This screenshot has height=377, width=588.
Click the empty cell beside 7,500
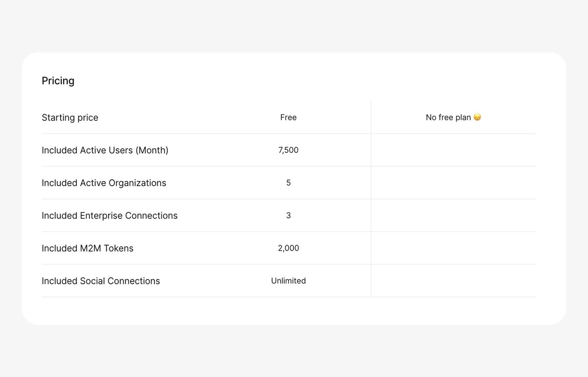[453, 150]
